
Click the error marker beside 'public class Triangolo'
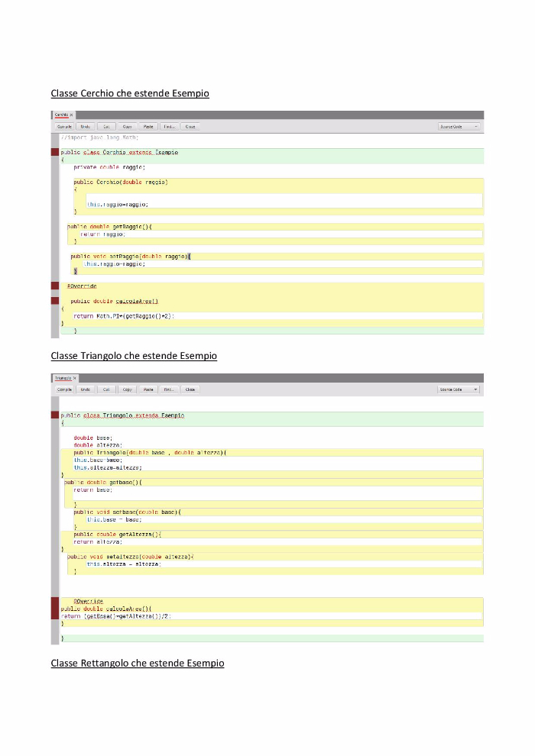click(x=55, y=415)
